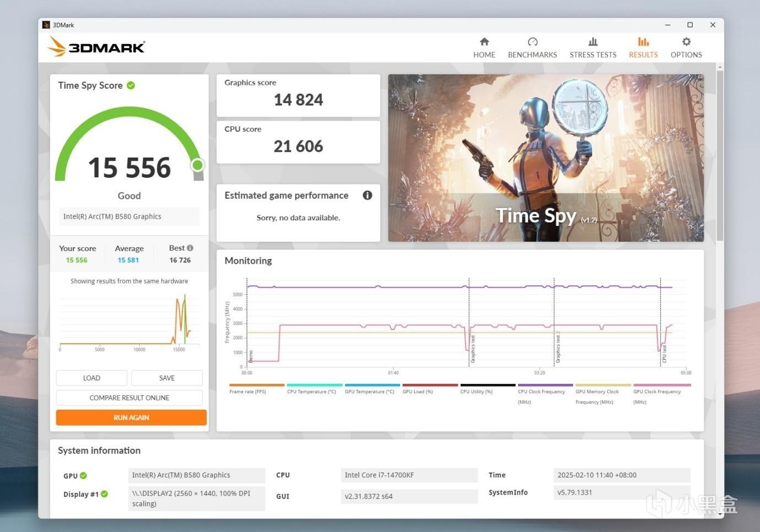Image resolution: width=760 pixels, height=532 pixels.
Task: Select the STRESS TESTS navigation label
Action: pyautogui.click(x=593, y=55)
